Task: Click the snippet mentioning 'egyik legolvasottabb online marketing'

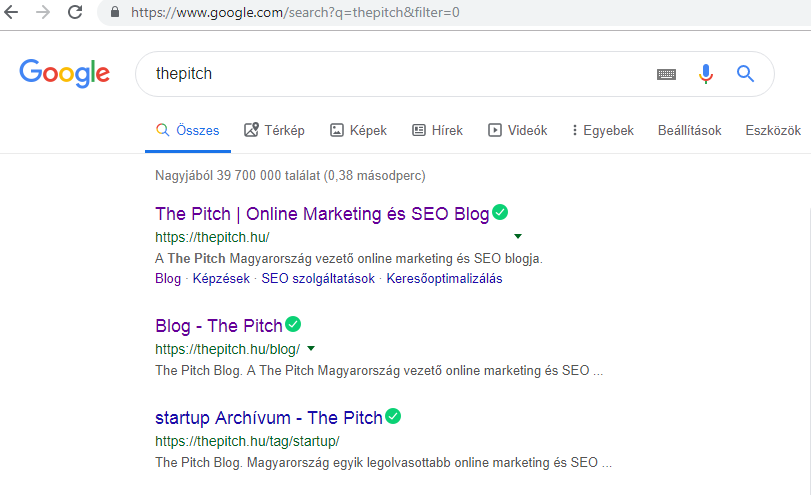Action: point(383,462)
